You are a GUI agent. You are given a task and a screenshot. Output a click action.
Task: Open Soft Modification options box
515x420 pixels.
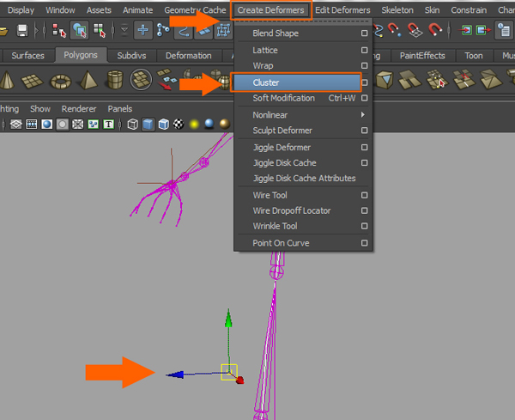click(364, 98)
